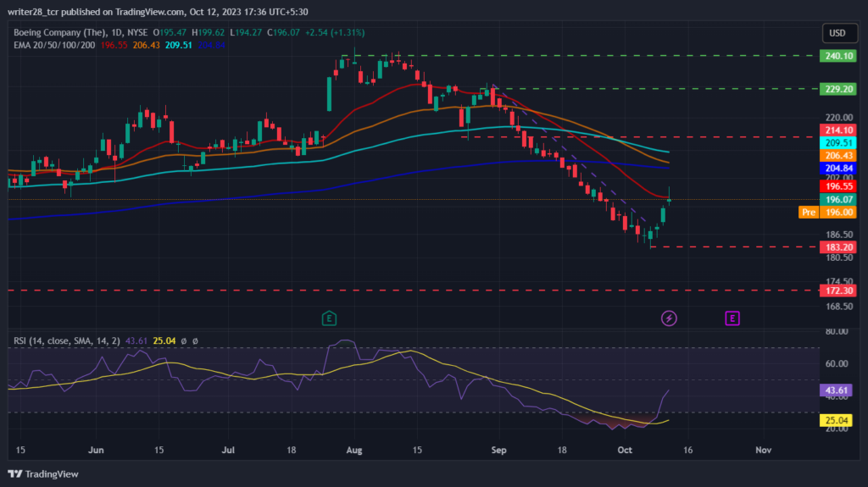The width and height of the screenshot is (868, 487).
Task: Select the RSI (14, close, SMA, 14, 2) legend
Action: coord(66,340)
